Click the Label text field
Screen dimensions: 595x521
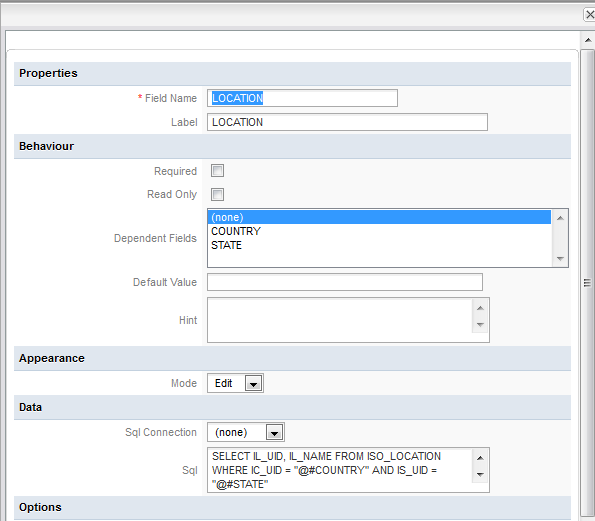347,122
